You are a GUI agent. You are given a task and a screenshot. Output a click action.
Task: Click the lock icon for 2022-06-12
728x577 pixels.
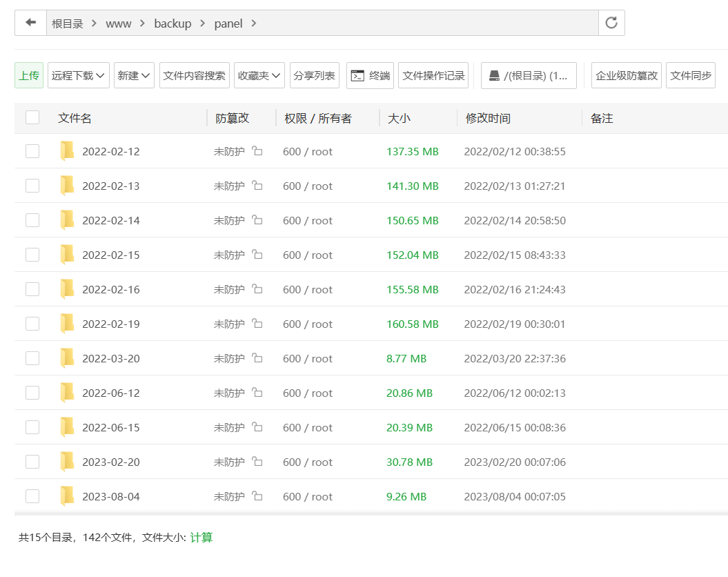tap(257, 392)
